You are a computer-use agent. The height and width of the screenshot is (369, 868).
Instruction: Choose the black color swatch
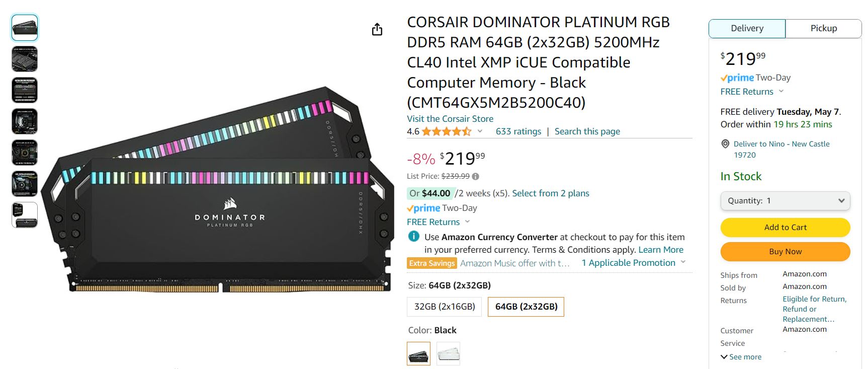(x=418, y=353)
